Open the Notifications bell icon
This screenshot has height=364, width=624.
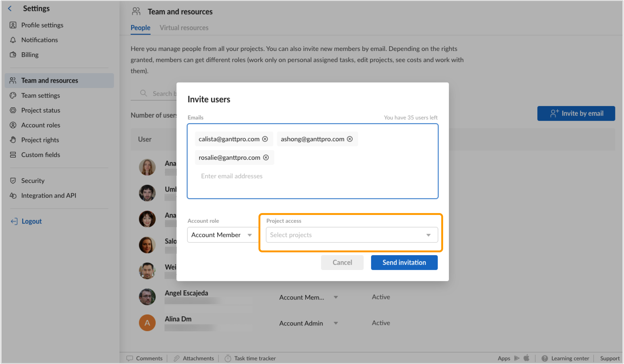point(13,40)
